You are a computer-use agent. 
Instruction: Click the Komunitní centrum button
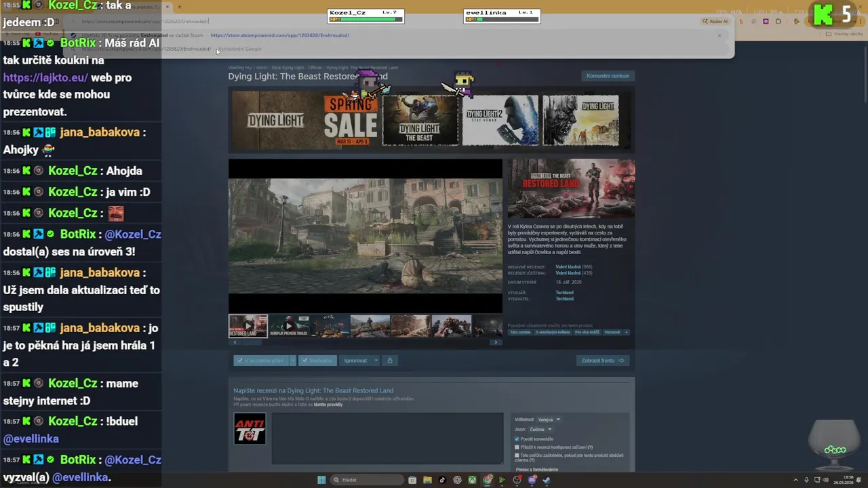point(608,76)
